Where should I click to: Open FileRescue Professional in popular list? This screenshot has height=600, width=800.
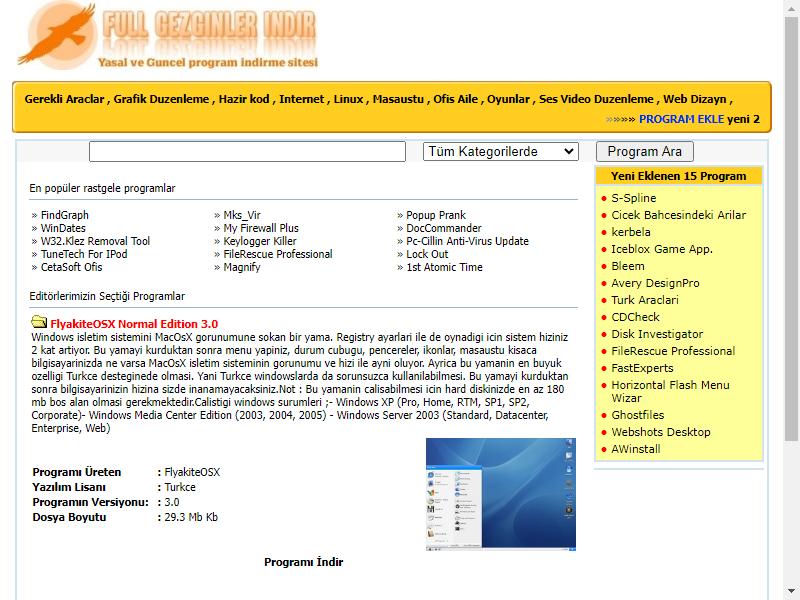(278, 254)
